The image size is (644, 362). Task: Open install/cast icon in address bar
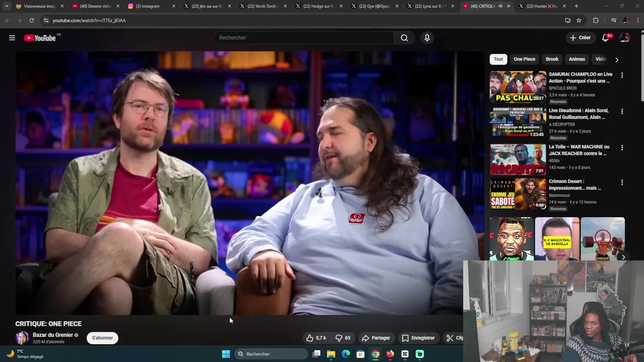(568, 20)
